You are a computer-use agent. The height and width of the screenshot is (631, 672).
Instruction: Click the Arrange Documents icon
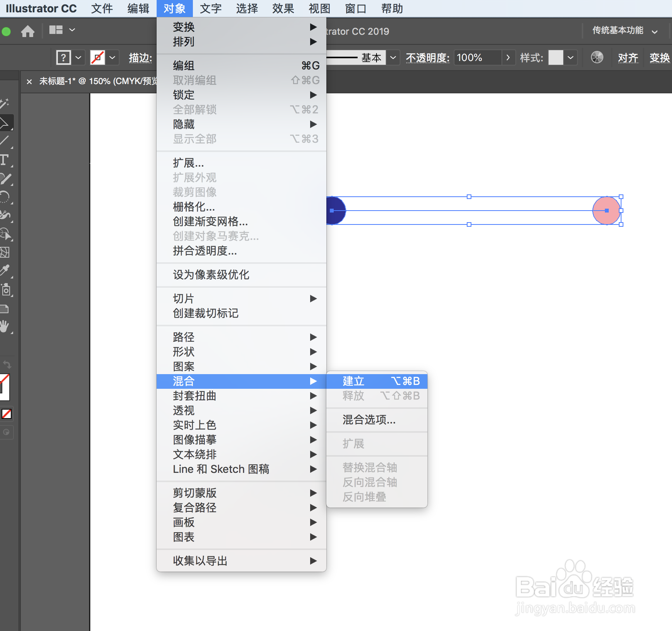[56, 30]
